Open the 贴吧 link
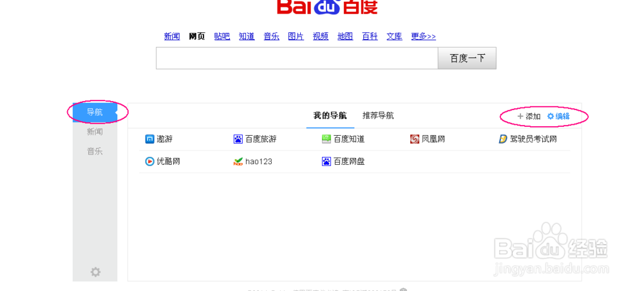The height and width of the screenshot is (291, 644). pos(222,37)
